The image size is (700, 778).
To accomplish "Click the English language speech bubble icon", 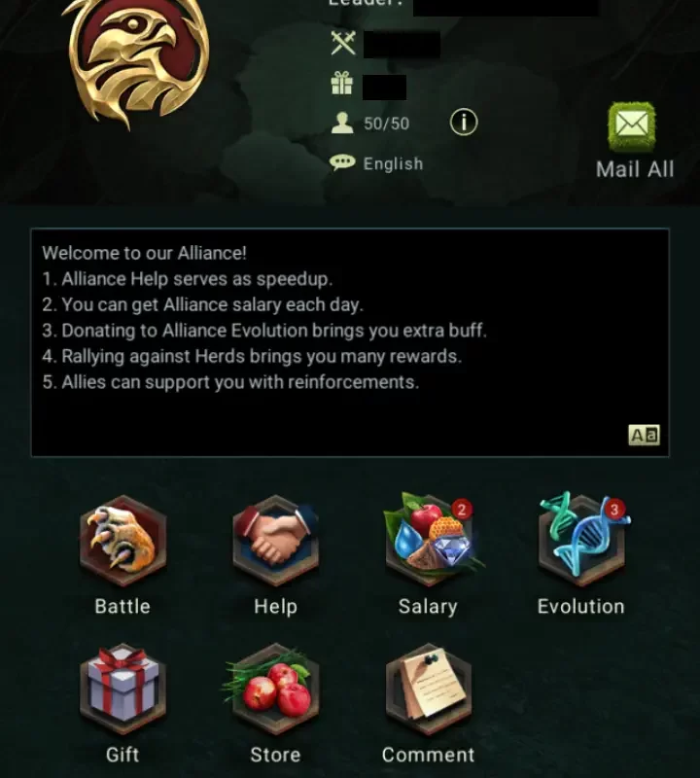I will click(x=342, y=162).
